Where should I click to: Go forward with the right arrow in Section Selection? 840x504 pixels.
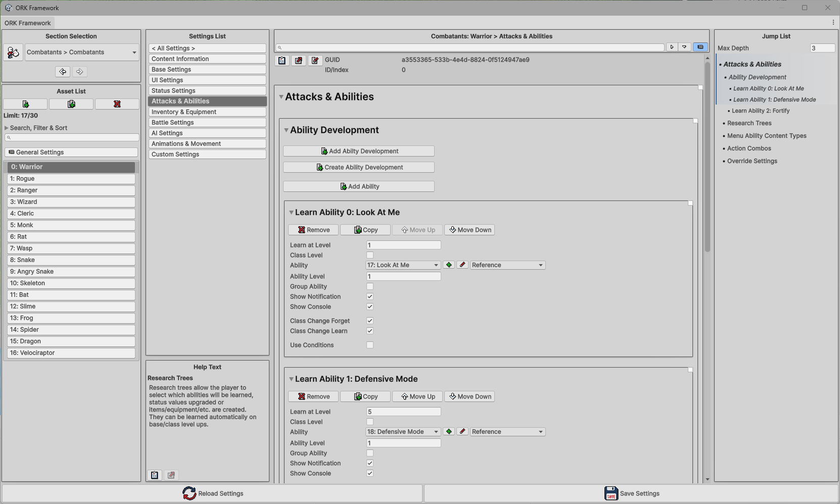coord(80,72)
